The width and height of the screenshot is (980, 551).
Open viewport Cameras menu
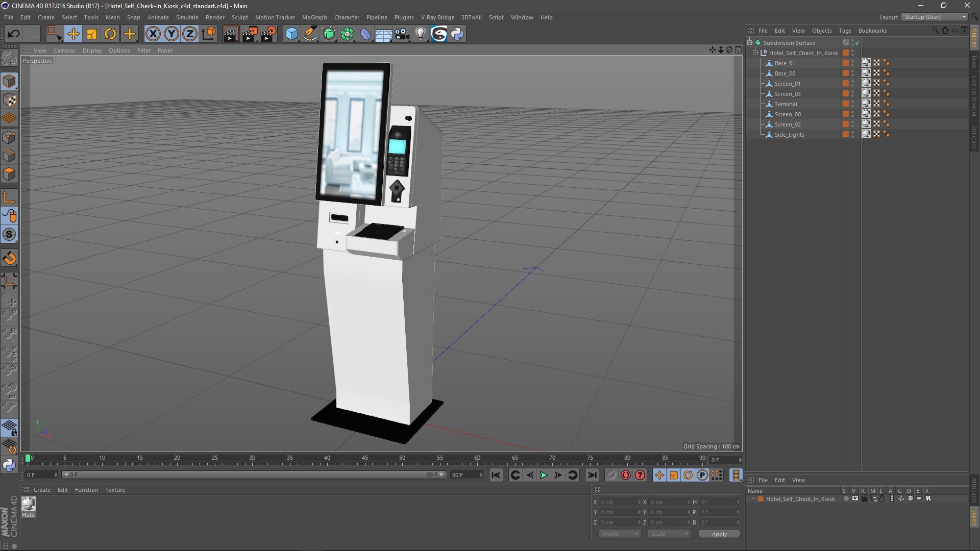64,51
